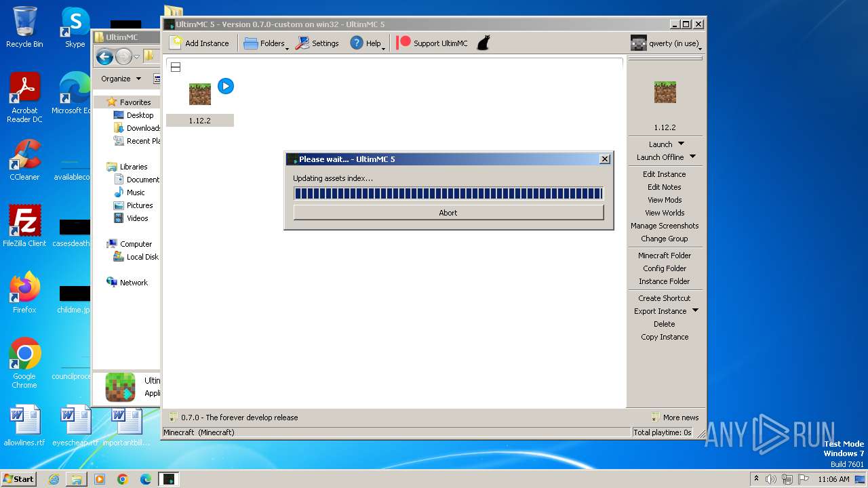Click Delete in the side panel
This screenshot has width=868, height=488.
click(665, 324)
